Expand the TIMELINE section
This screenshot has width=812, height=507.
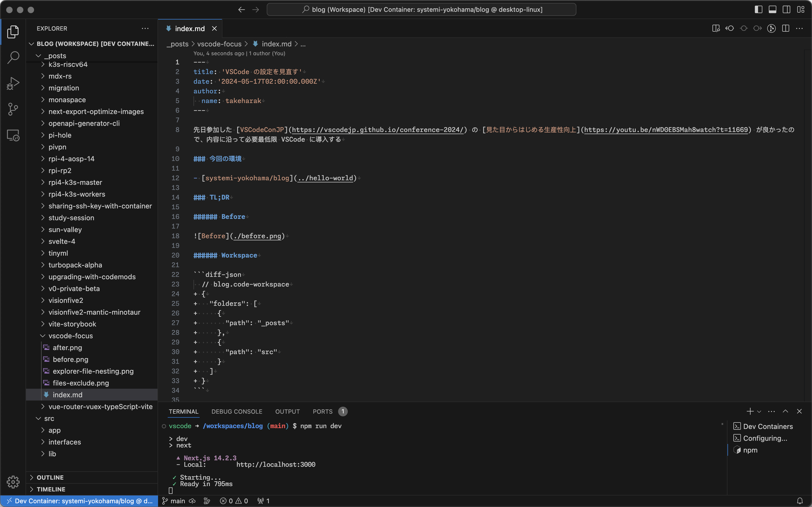point(92,489)
